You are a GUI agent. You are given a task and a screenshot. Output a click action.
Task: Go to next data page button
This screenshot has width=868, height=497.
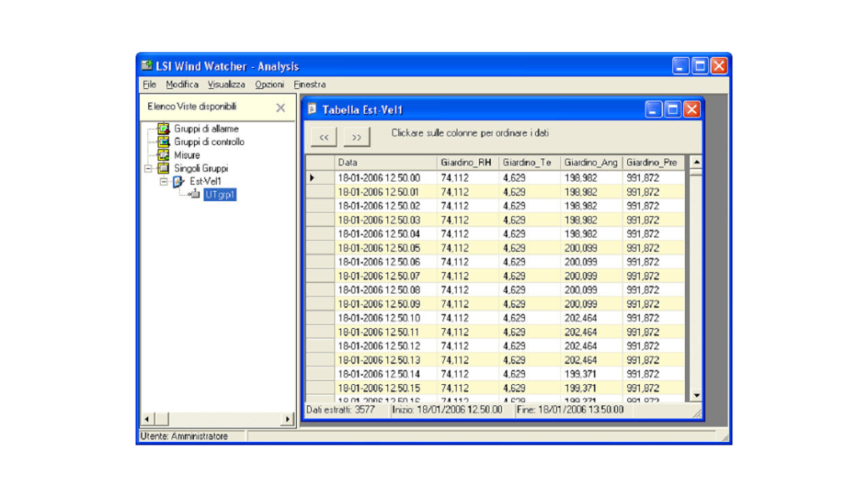(357, 137)
